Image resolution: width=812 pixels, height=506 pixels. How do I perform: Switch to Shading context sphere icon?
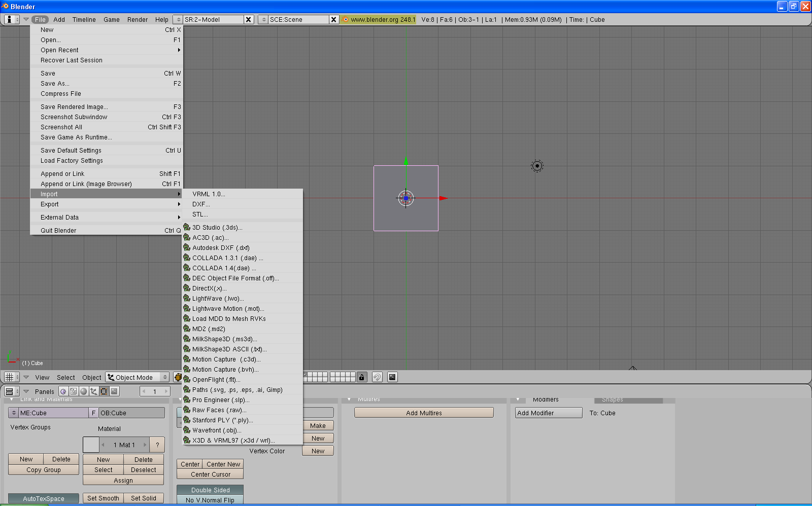[84, 391]
